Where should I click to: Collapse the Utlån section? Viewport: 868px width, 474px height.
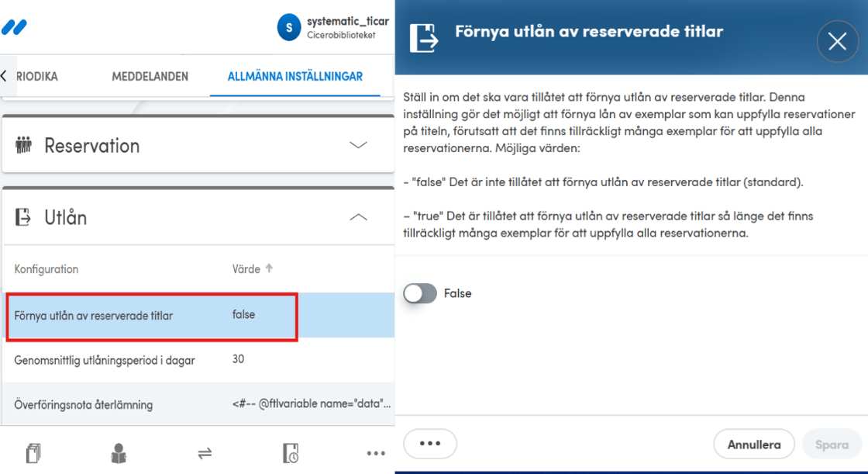tap(358, 216)
